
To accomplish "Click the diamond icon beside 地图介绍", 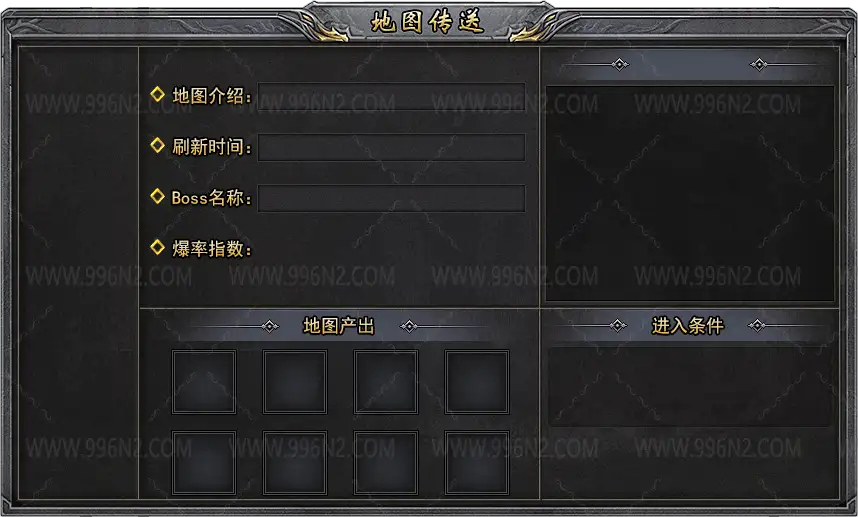I will click(158, 94).
